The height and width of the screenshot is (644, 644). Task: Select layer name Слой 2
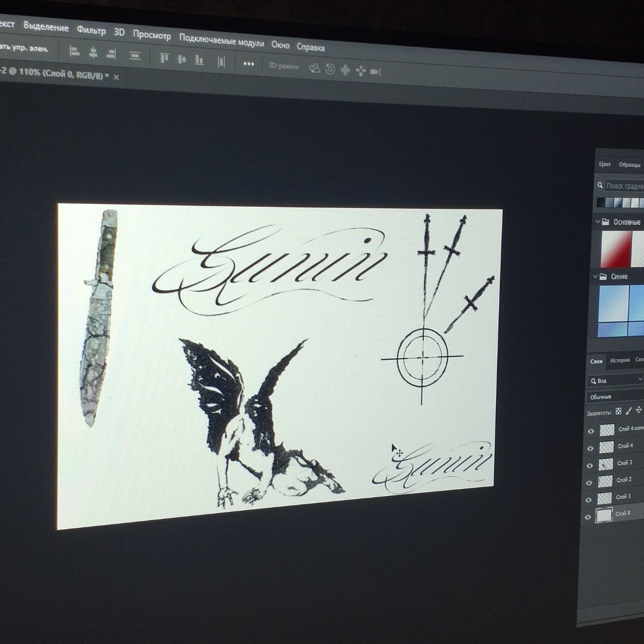point(624,479)
